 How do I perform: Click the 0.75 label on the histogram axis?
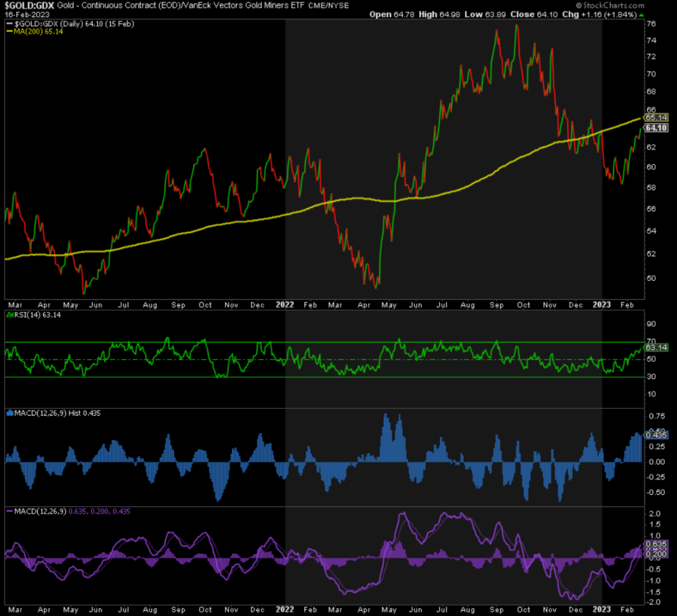coord(657,416)
